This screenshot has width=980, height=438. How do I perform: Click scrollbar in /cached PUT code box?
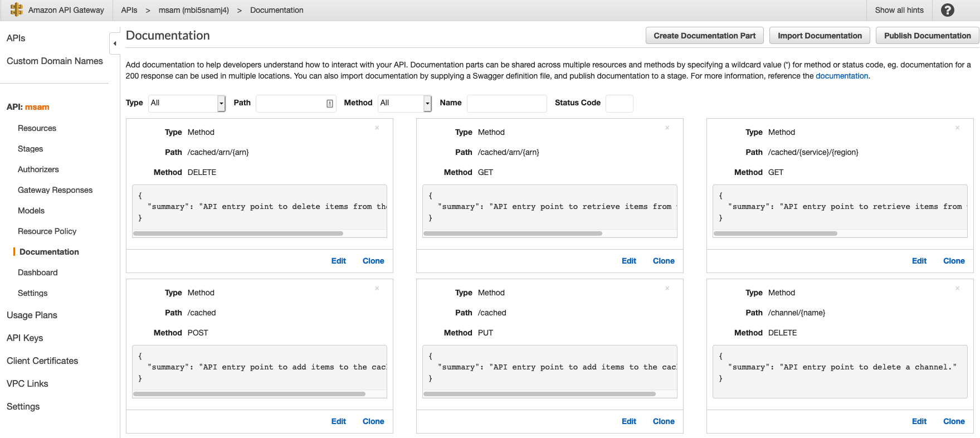click(x=539, y=394)
